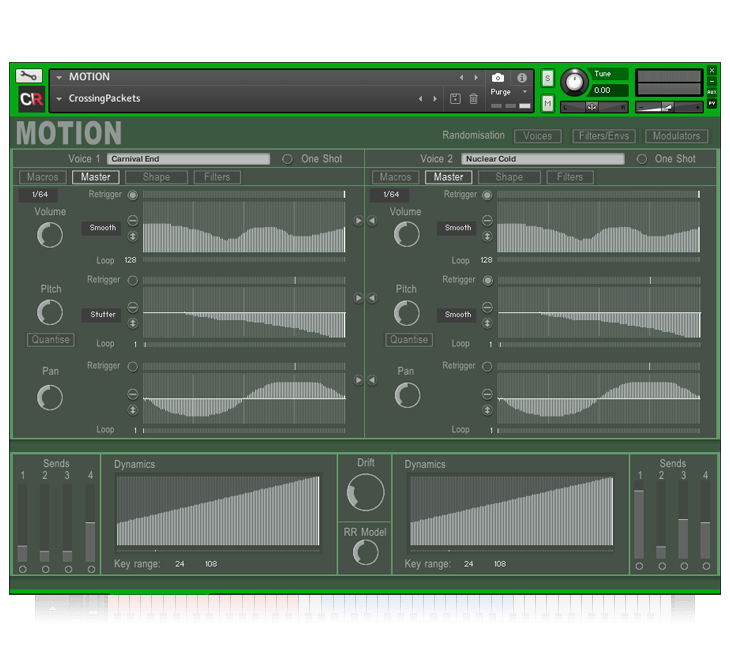
Task: Click the Drift knob
Action: point(365,493)
